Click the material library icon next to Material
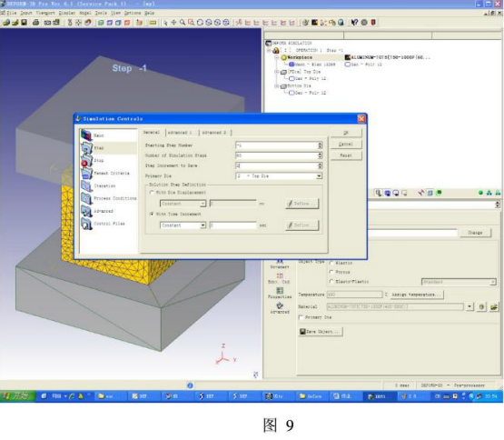The image size is (504, 440). [x=481, y=306]
